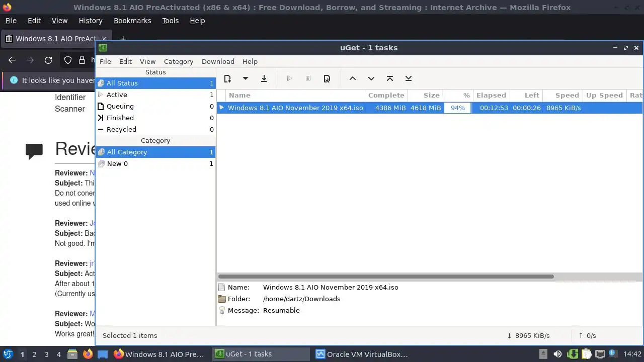Open the uGet Help menu

pyautogui.click(x=250, y=61)
